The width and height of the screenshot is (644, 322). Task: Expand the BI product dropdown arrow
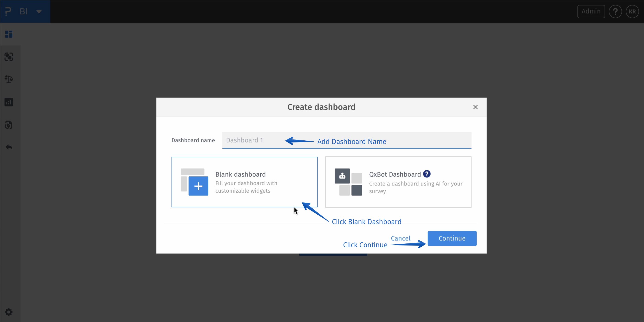[39, 11]
